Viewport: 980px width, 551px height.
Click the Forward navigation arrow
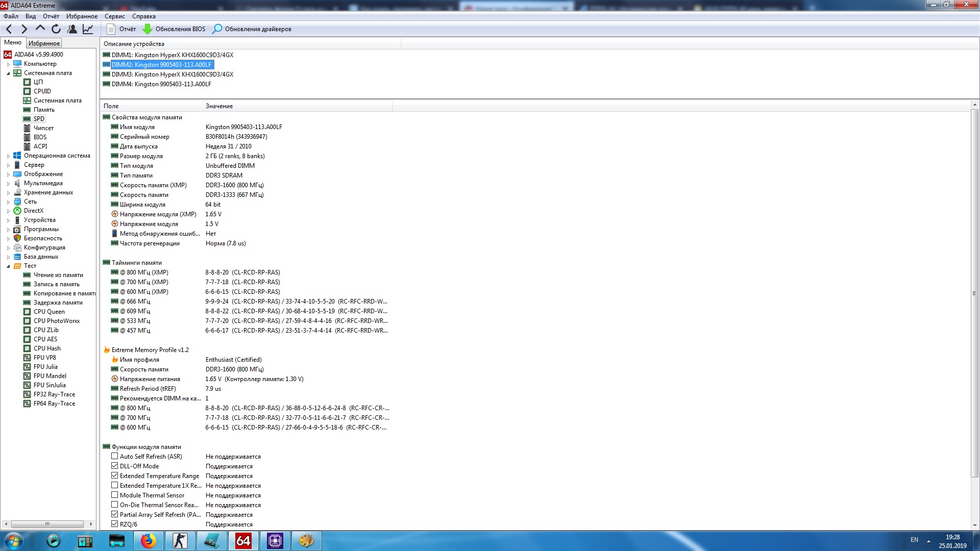[x=24, y=29]
